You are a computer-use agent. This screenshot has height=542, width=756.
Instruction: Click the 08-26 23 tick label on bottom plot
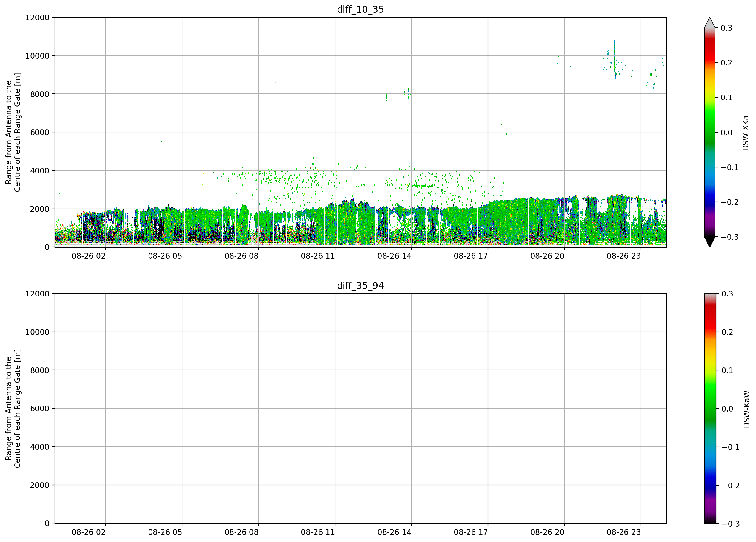coord(624,532)
